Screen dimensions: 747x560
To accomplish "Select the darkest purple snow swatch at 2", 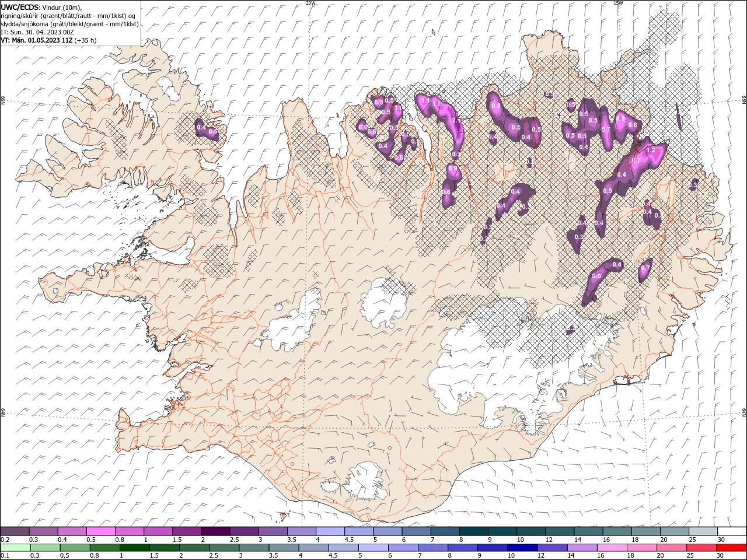I will click(216, 531).
